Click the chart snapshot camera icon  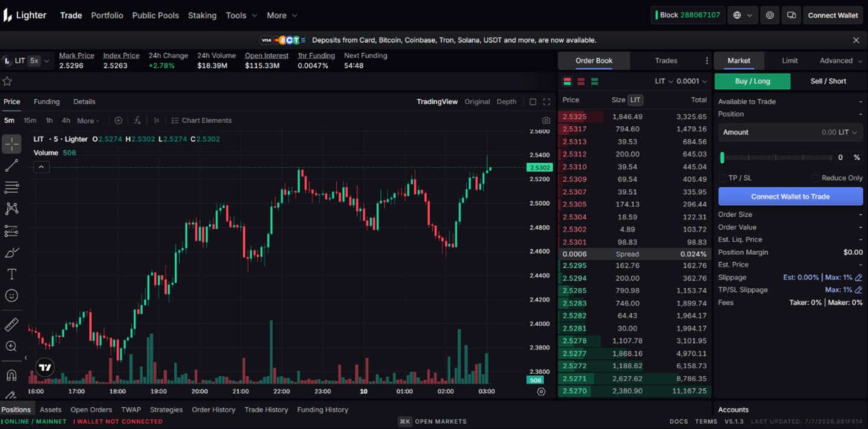546,120
